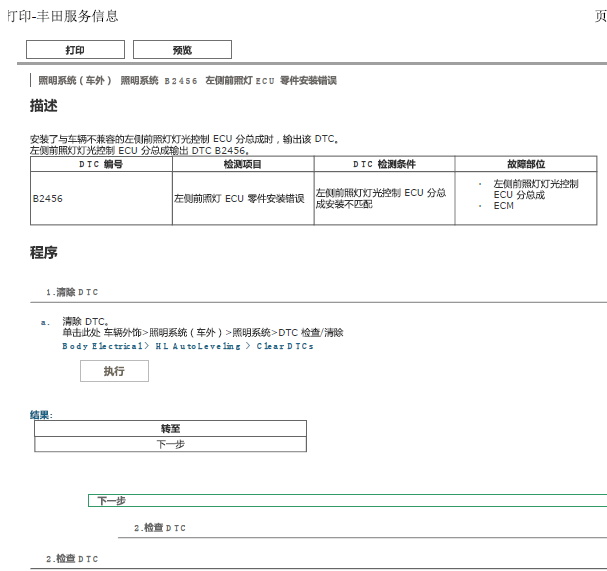The height and width of the screenshot is (571, 607).
Task: Click the 转至 table header
Action: tap(170, 429)
